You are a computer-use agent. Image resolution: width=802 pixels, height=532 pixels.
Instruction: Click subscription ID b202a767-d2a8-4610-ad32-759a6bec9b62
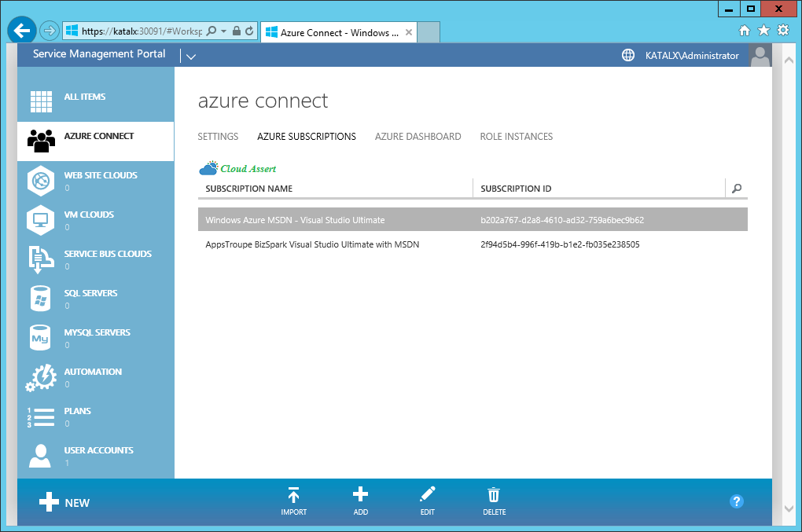click(x=562, y=220)
